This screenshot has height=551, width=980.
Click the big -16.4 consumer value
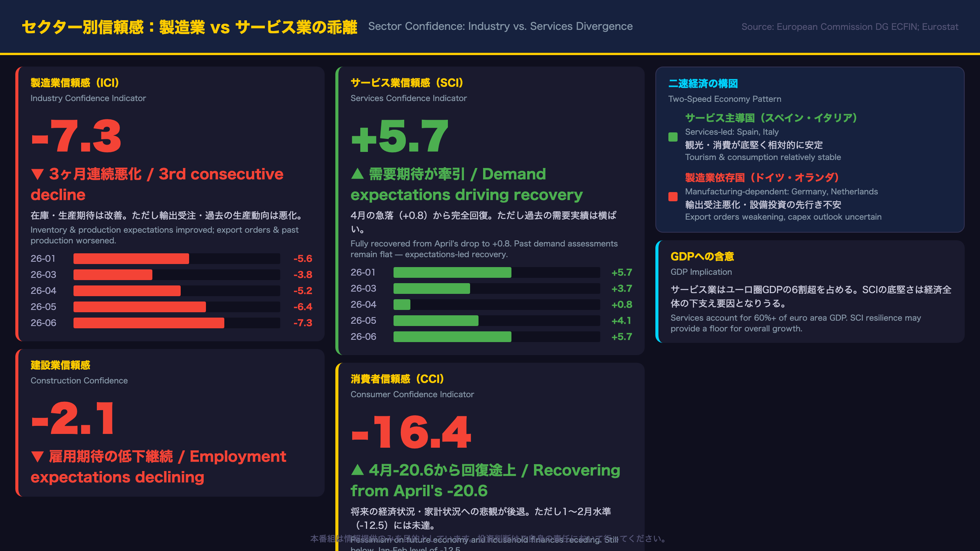tap(411, 432)
